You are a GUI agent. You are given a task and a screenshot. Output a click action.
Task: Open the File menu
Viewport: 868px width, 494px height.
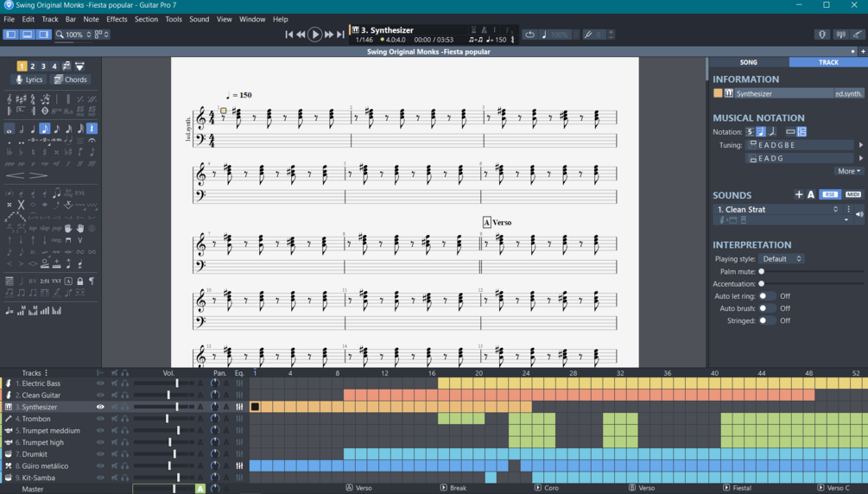(10, 19)
